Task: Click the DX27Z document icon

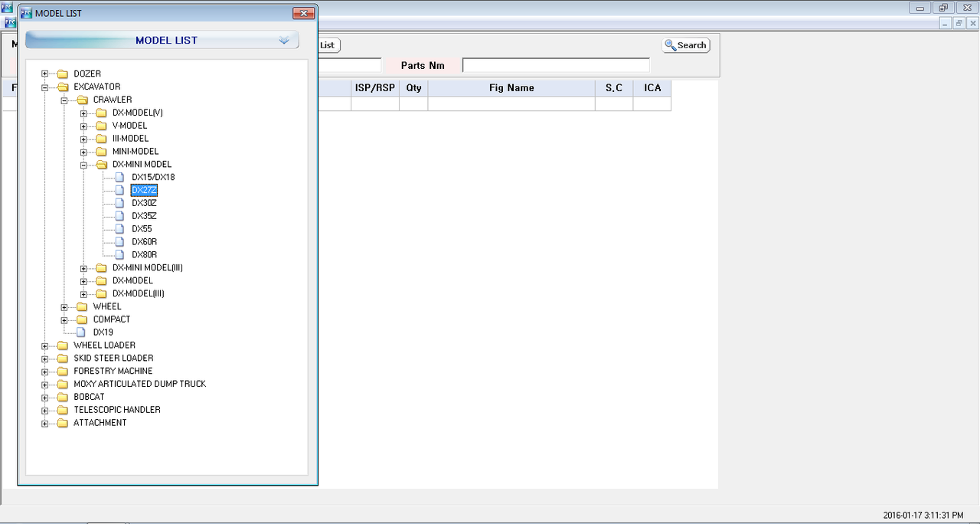Action: (119, 190)
